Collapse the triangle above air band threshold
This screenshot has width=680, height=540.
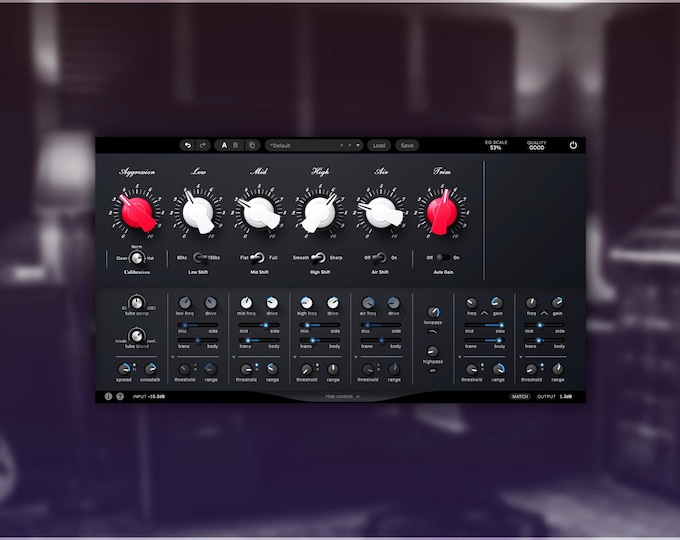pyautogui.click(x=356, y=357)
